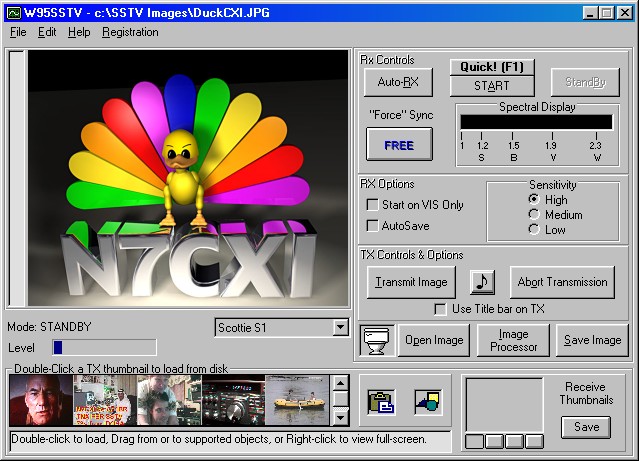Click the Quick! (F1) button
The width and height of the screenshot is (639, 461).
tap(492, 67)
